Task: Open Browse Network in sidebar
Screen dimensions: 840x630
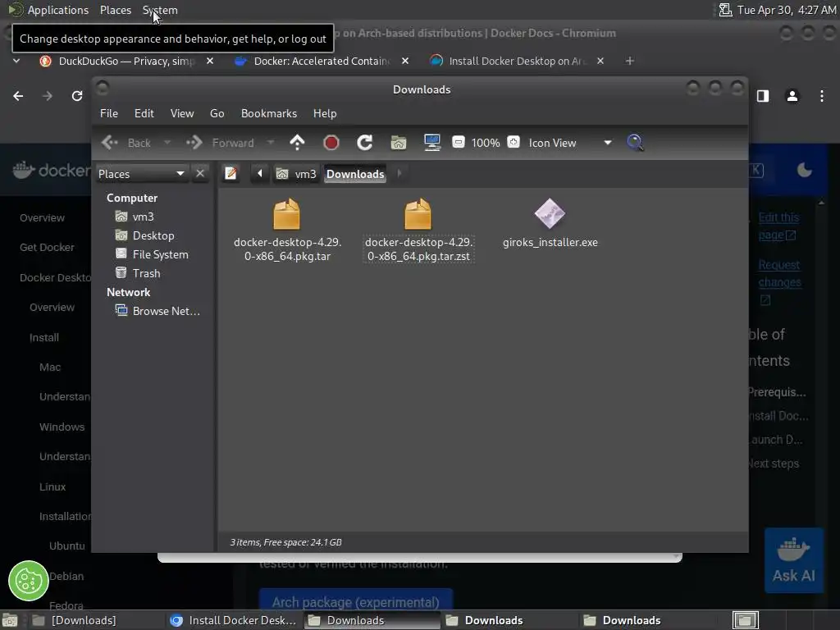Action: click(x=158, y=311)
